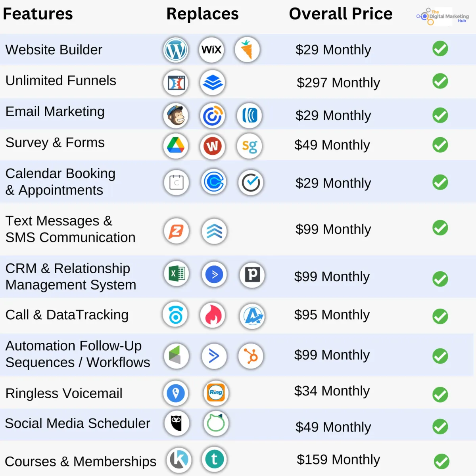The width and height of the screenshot is (476, 476).
Task: Click the Social Media Scheduler label
Action: (x=78, y=423)
